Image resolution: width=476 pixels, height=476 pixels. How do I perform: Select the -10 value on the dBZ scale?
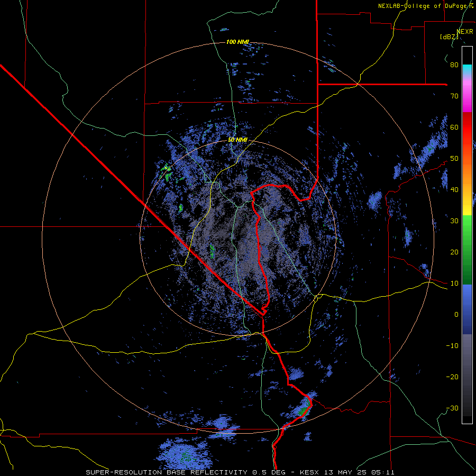tap(452, 346)
